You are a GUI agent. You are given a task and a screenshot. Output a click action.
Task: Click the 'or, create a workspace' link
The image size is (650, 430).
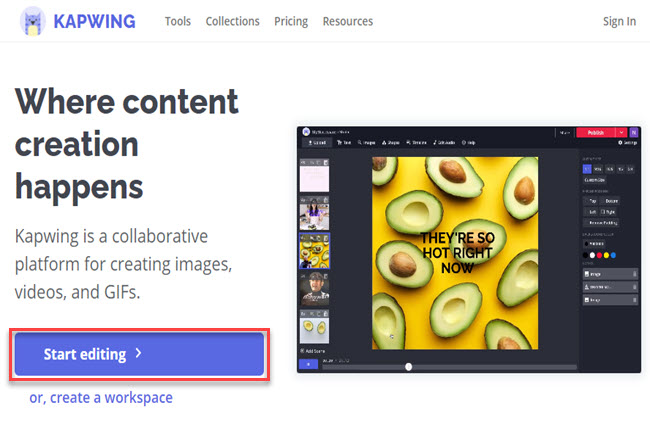pyautogui.click(x=101, y=397)
